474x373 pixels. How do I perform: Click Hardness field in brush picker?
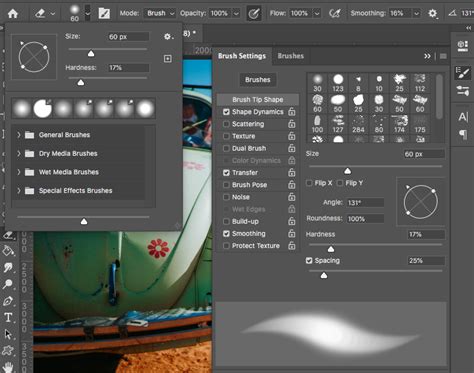pyautogui.click(x=128, y=68)
